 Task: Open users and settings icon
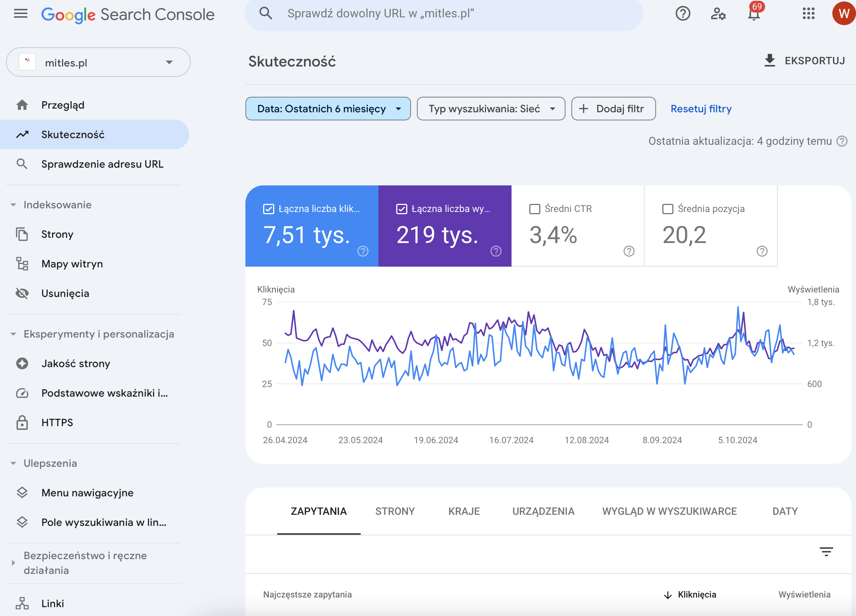coord(718,14)
